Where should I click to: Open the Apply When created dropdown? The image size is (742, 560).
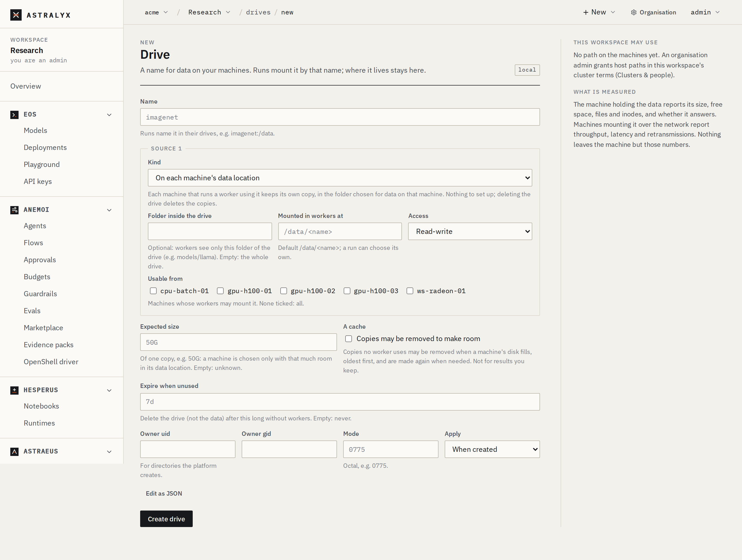tap(492, 450)
